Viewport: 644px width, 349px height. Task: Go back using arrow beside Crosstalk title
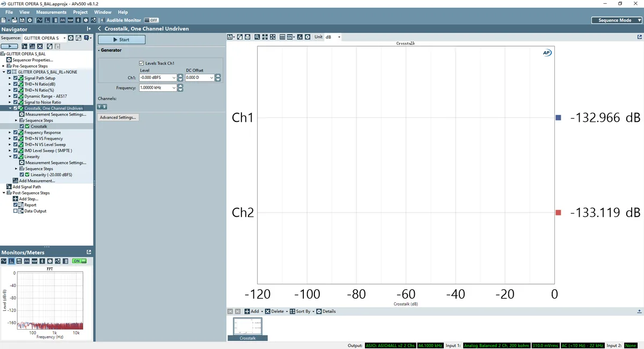[99, 29]
